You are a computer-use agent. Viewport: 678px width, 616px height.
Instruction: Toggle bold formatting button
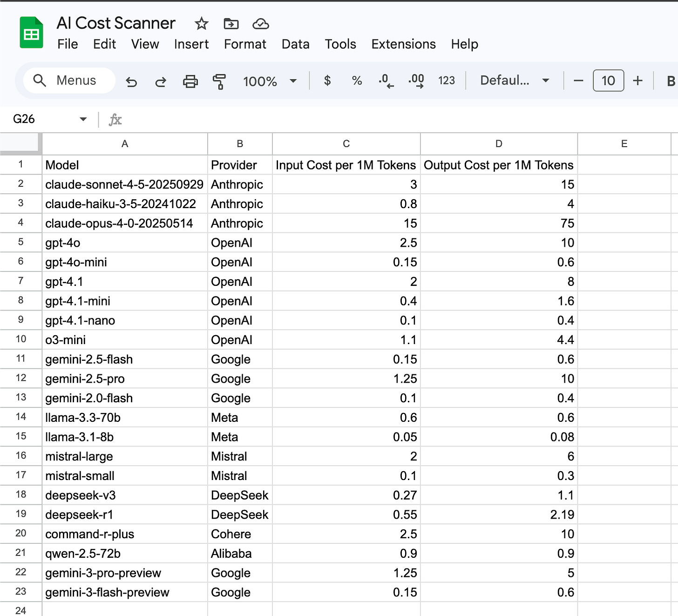tap(671, 81)
